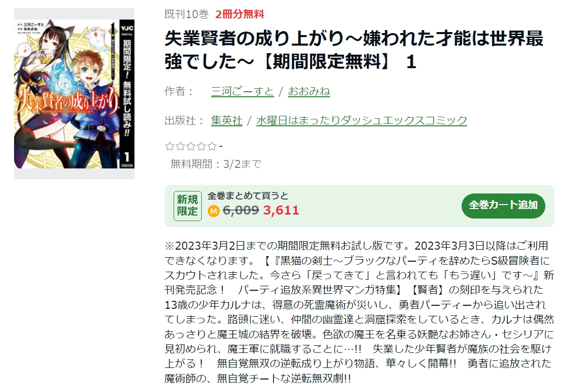Click the orange M point coin icon
The image size is (581, 392).
(x=213, y=211)
